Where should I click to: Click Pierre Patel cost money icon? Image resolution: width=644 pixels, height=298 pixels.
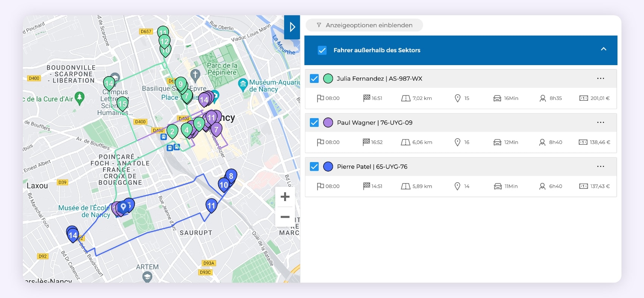(583, 186)
